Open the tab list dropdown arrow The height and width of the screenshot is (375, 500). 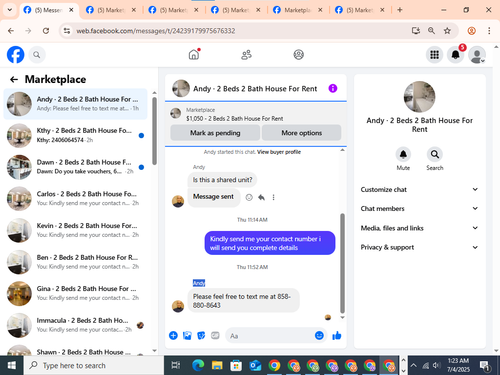click(10, 10)
